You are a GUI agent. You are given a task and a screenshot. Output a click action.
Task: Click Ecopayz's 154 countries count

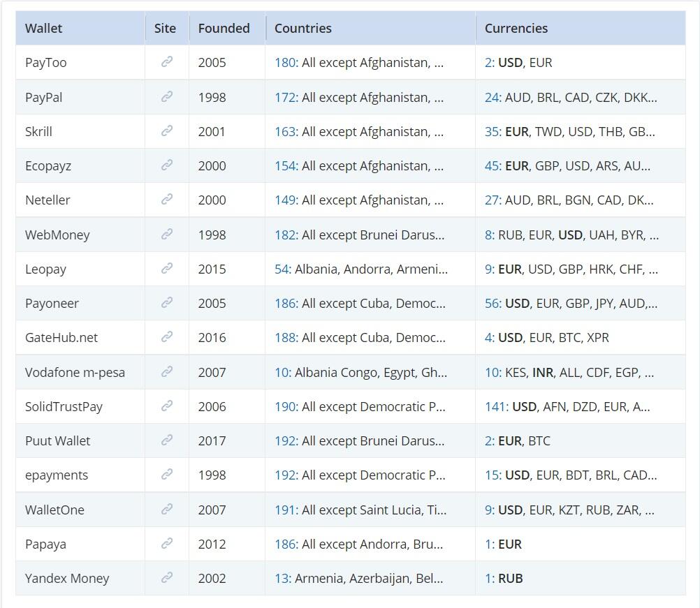[x=286, y=166]
